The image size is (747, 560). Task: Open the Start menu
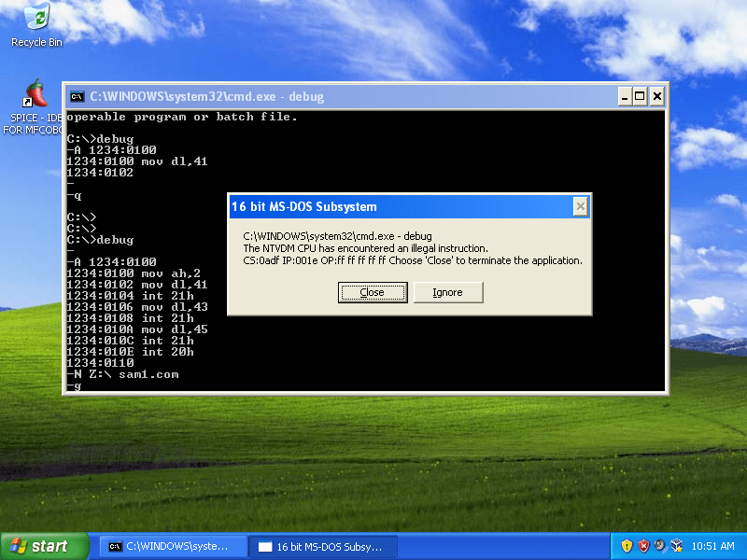click(42, 546)
